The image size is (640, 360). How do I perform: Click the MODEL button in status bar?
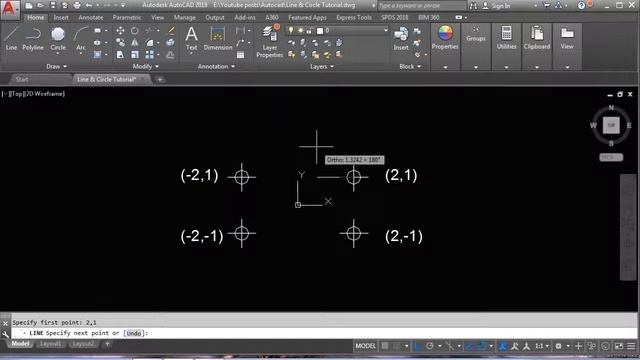tap(365, 346)
